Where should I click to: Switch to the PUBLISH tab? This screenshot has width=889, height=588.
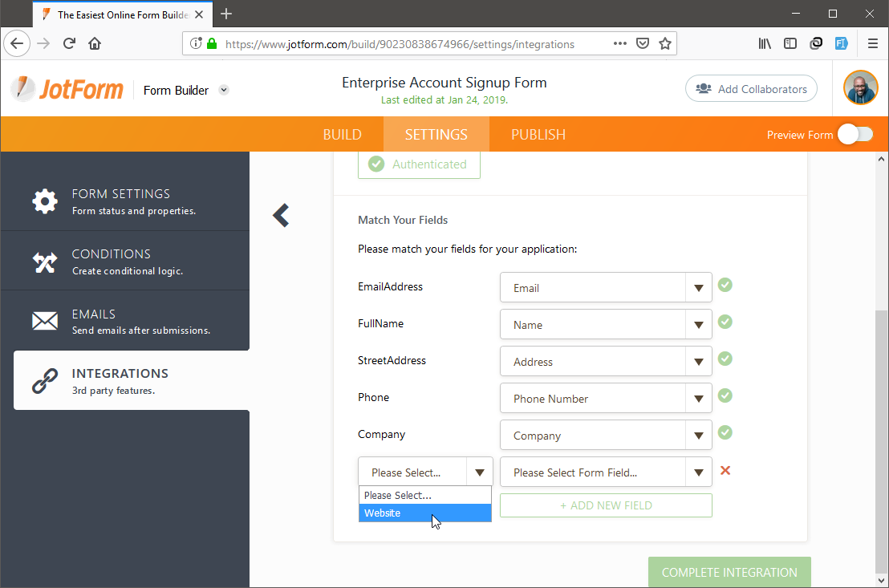click(538, 134)
